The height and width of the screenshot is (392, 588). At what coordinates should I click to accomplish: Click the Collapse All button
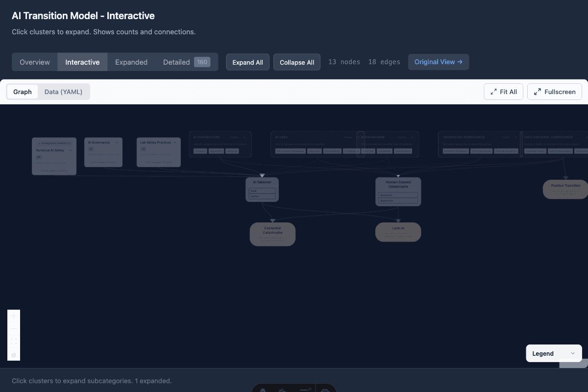tap(296, 62)
